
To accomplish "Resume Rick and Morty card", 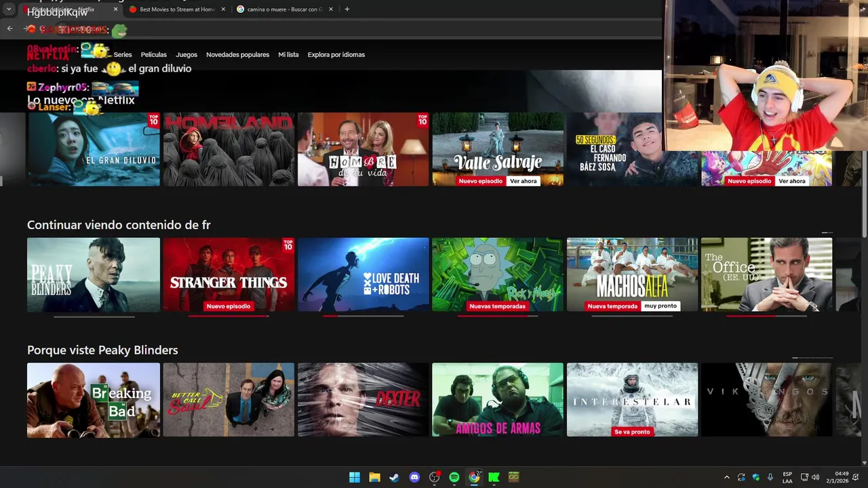I will (498, 274).
